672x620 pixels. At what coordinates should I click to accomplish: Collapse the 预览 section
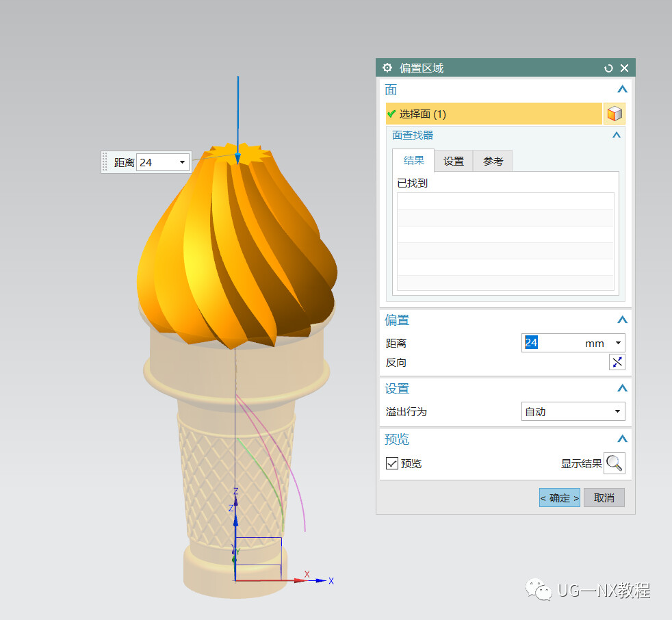pos(622,439)
